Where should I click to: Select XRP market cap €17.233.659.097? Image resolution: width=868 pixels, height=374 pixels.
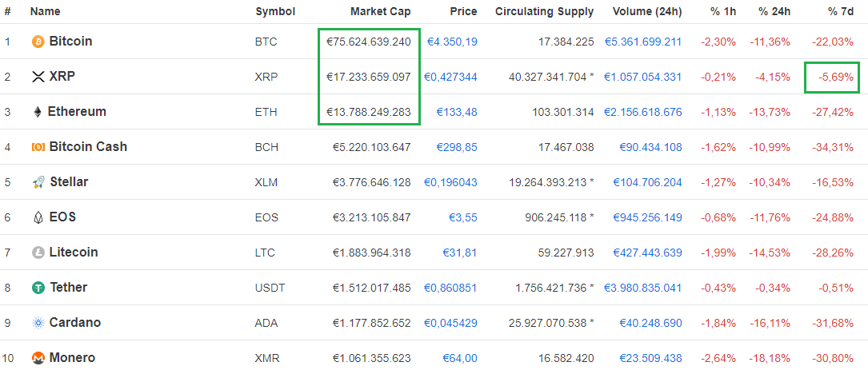point(369,77)
